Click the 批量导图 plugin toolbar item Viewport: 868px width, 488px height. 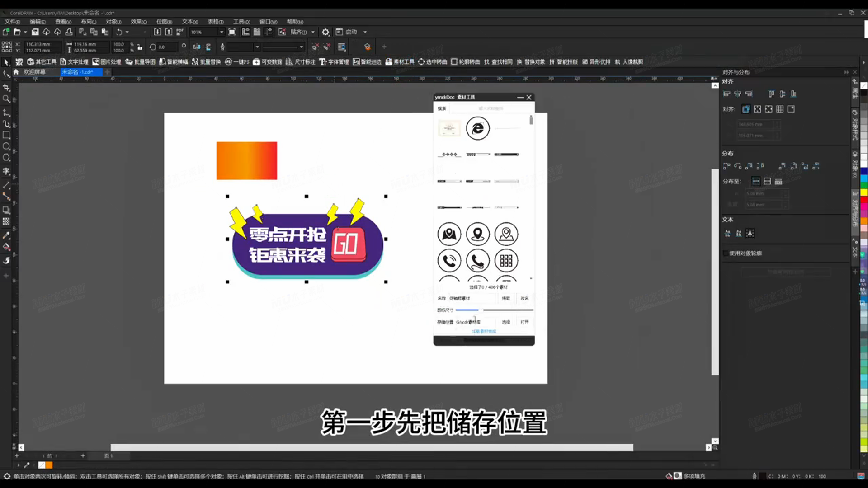pos(140,62)
